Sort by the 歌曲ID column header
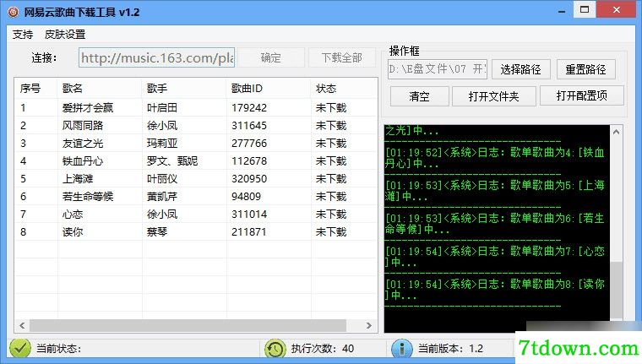The width and height of the screenshot is (642, 364). pyautogui.click(x=269, y=89)
